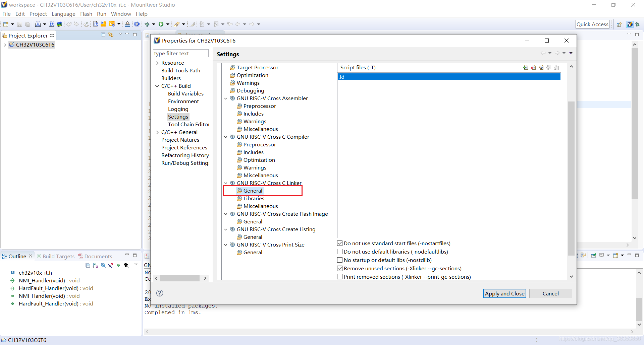Collapse GNU RISC-V Cross C Compiler node
Screen dimensions: 644x345
226,137
